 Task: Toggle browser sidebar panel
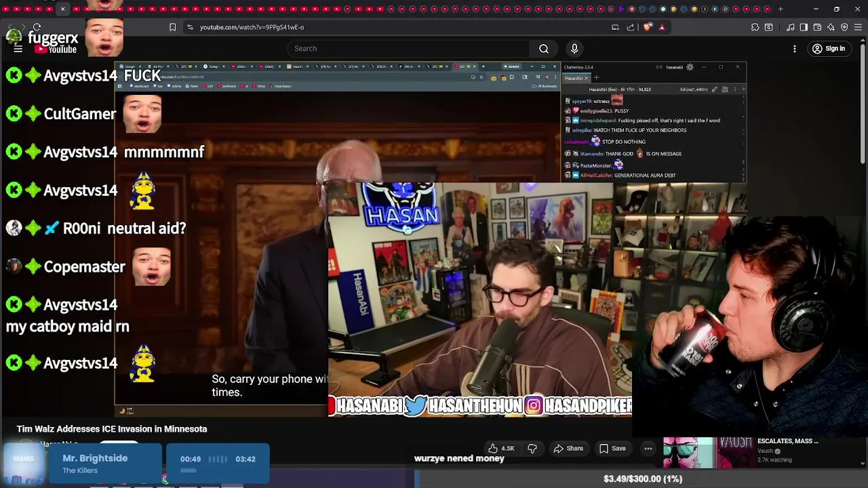point(804,27)
